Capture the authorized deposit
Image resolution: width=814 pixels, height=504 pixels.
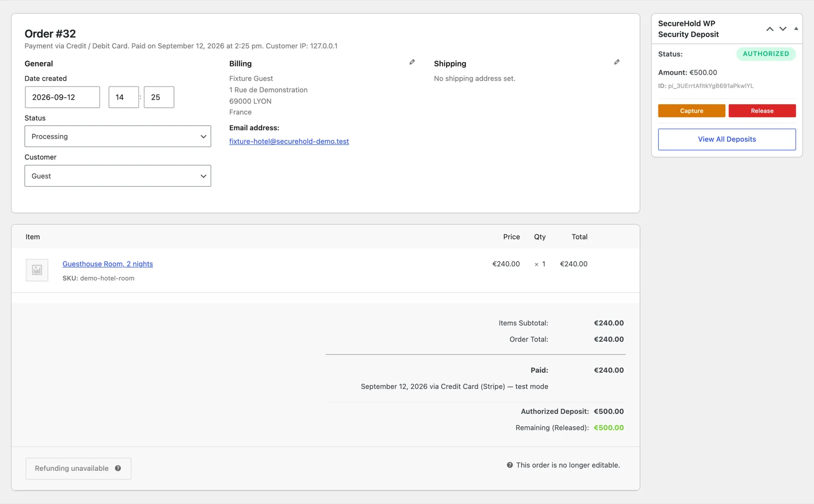pos(691,111)
